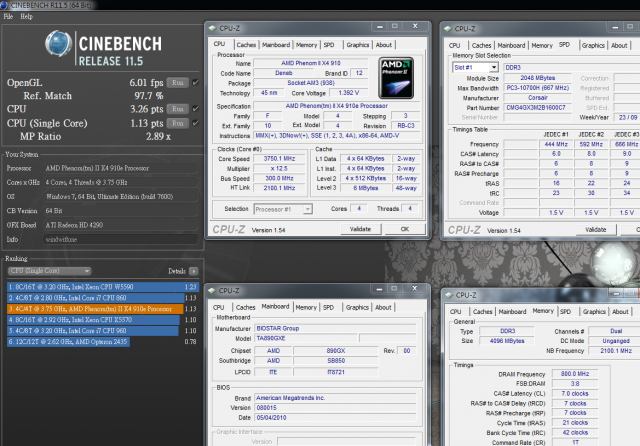Select AMD Phenom II X4 910e ranking bar
640x446 pixels.
point(96,309)
